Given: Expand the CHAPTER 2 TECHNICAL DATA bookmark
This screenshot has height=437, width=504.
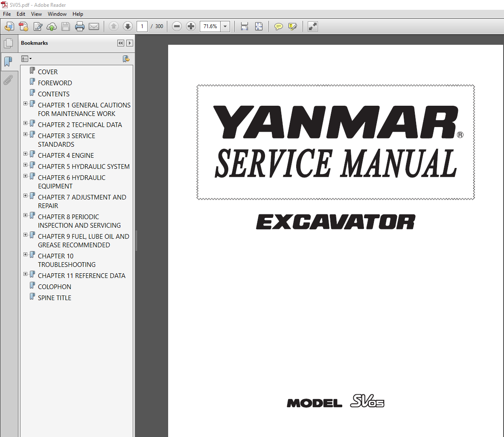Looking at the screenshot, I should pos(26,123).
